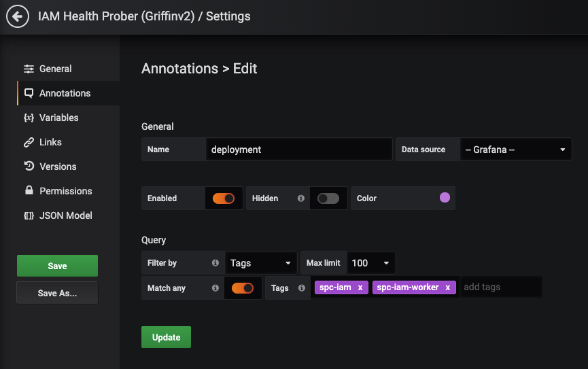The width and height of the screenshot is (588, 369).
Task: Click the Annotations comment icon
Action: (29, 93)
